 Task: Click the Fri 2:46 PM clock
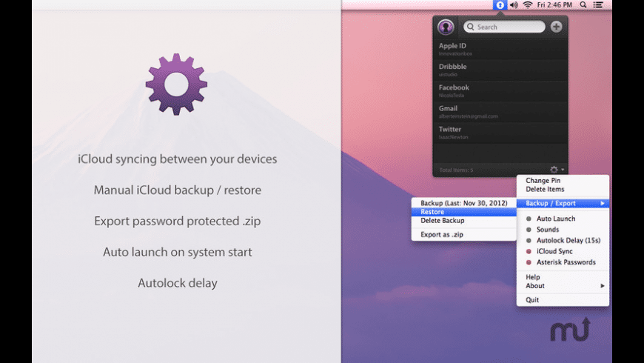click(554, 5)
